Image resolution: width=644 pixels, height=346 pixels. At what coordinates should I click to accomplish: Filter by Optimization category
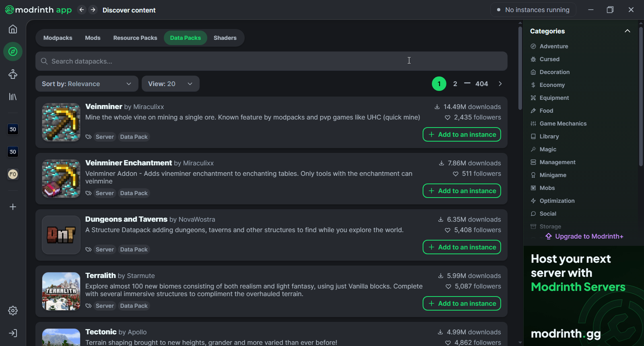coord(552,201)
